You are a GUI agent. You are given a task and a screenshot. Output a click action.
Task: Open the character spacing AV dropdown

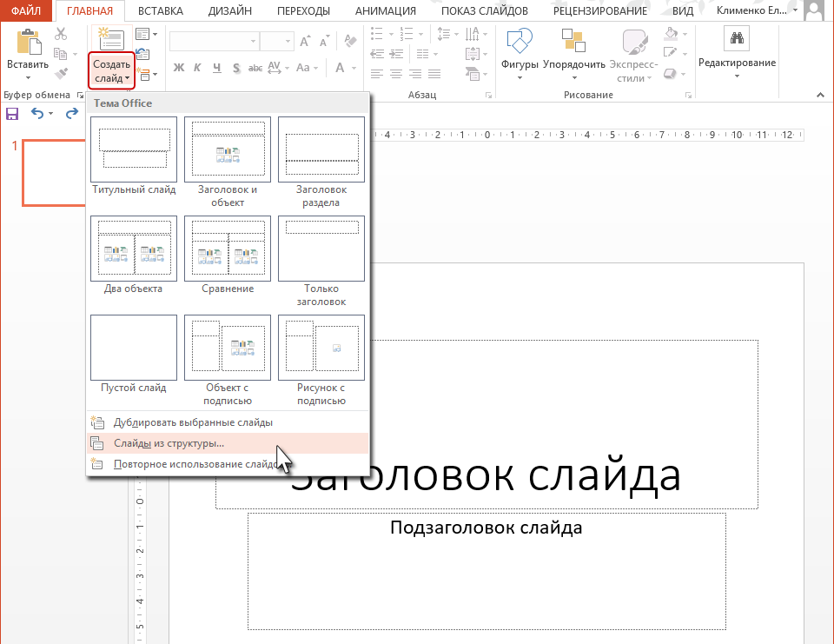pyautogui.click(x=278, y=68)
